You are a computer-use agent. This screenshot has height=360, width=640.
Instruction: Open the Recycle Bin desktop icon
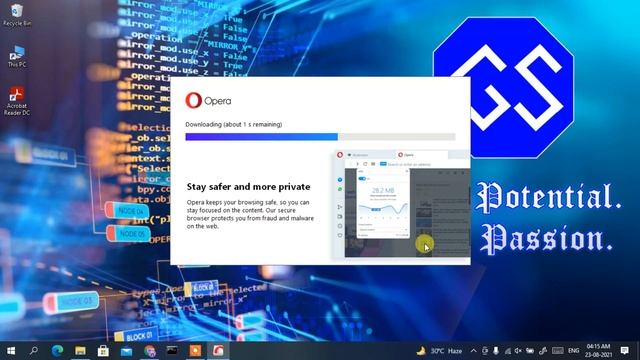[x=17, y=15]
